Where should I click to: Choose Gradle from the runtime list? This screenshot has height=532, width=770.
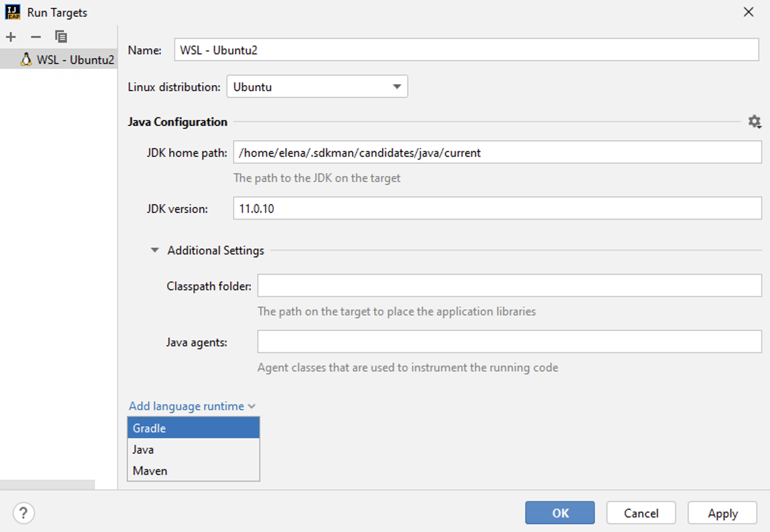click(x=193, y=428)
